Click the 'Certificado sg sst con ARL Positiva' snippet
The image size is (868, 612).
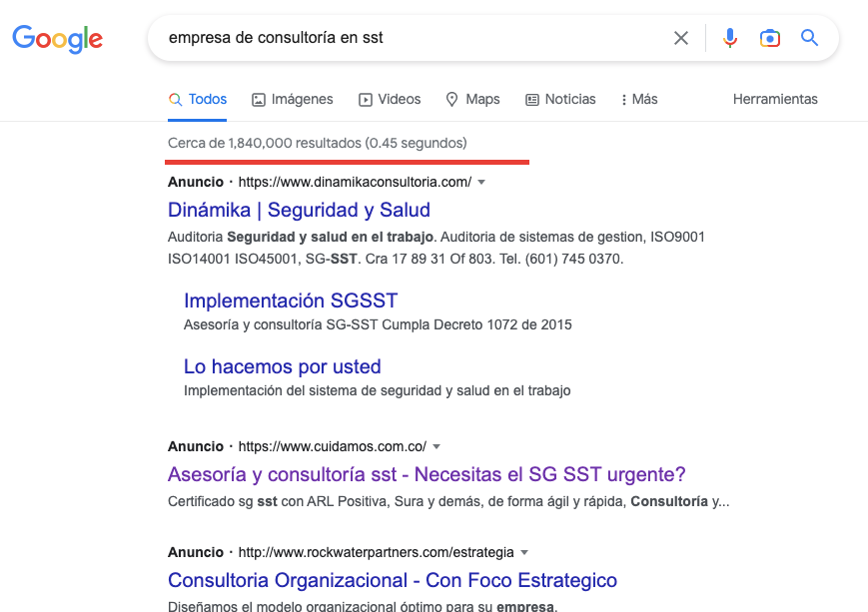click(x=448, y=501)
